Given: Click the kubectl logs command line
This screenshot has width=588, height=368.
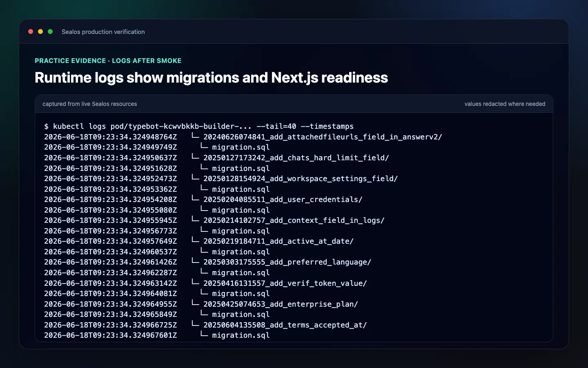Looking at the screenshot, I should coord(199,126).
